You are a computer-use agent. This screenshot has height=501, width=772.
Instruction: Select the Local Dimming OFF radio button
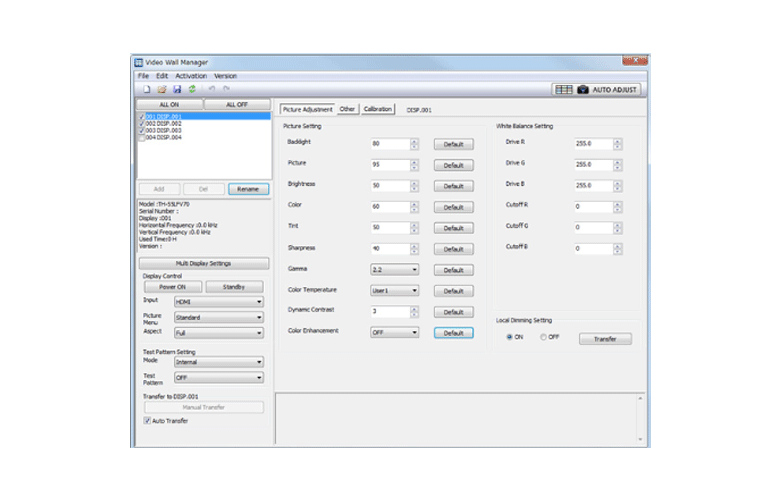(545, 338)
